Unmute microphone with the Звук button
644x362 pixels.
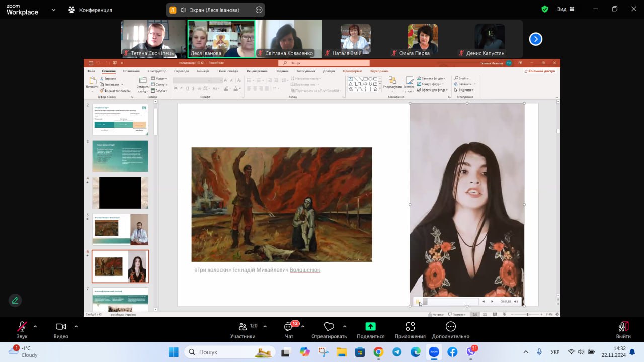(x=22, y=330)
